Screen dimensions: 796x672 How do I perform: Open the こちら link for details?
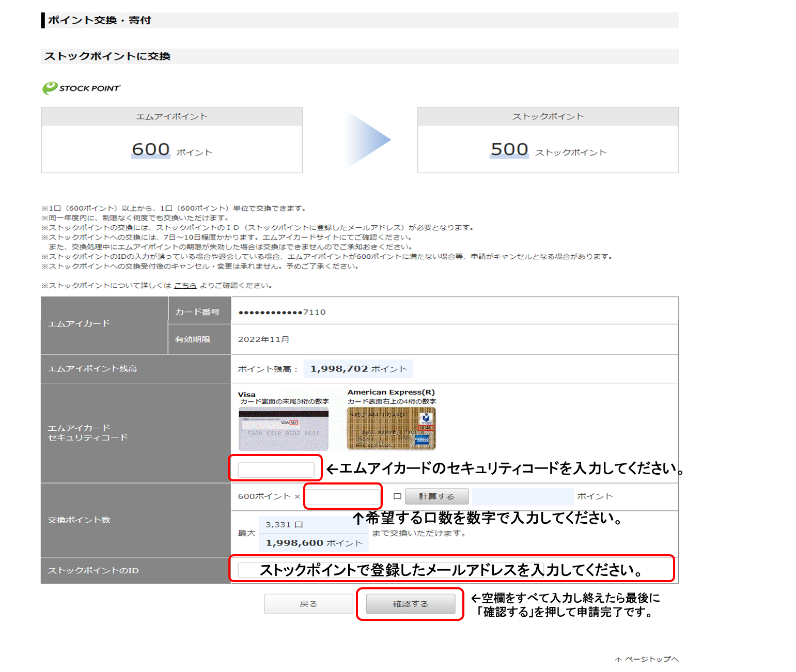click(185, 286)
